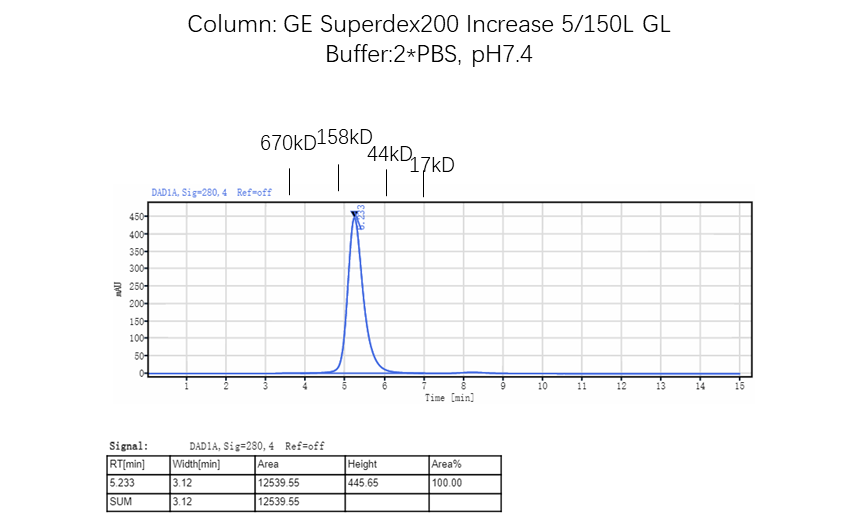Click the mAU y-axis label

(x=118, y=289)
